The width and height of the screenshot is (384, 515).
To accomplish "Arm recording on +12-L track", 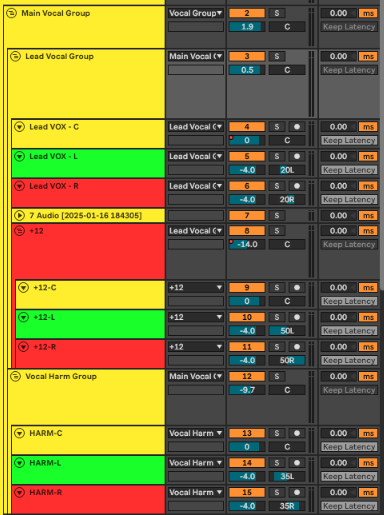I will [x=297, y=317].
